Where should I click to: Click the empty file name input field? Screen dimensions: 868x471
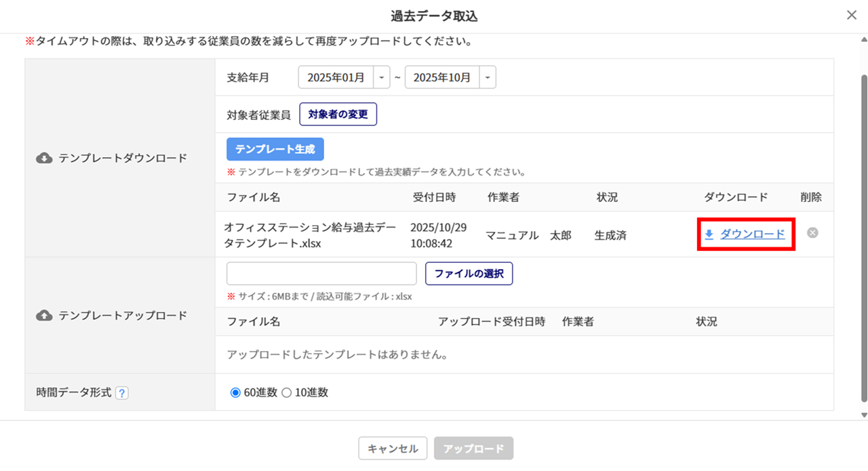point(321,274)
